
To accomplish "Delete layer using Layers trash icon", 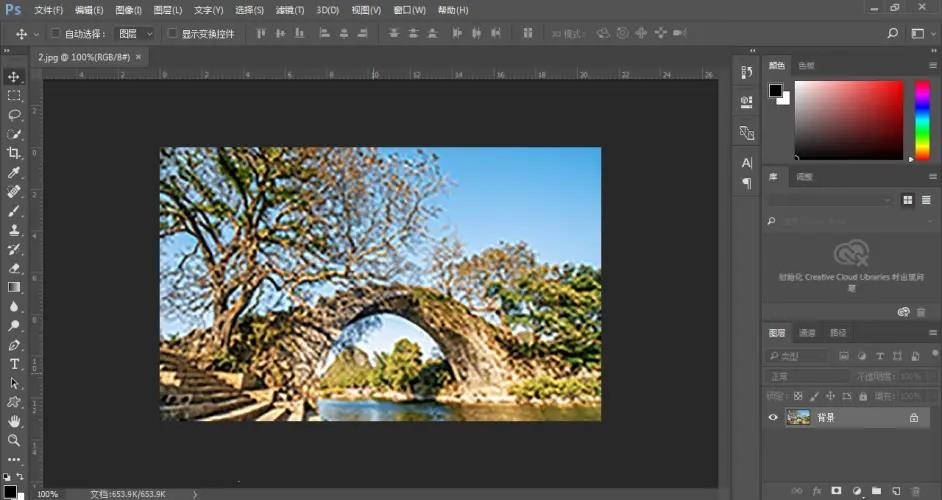I will click(916, 491).
